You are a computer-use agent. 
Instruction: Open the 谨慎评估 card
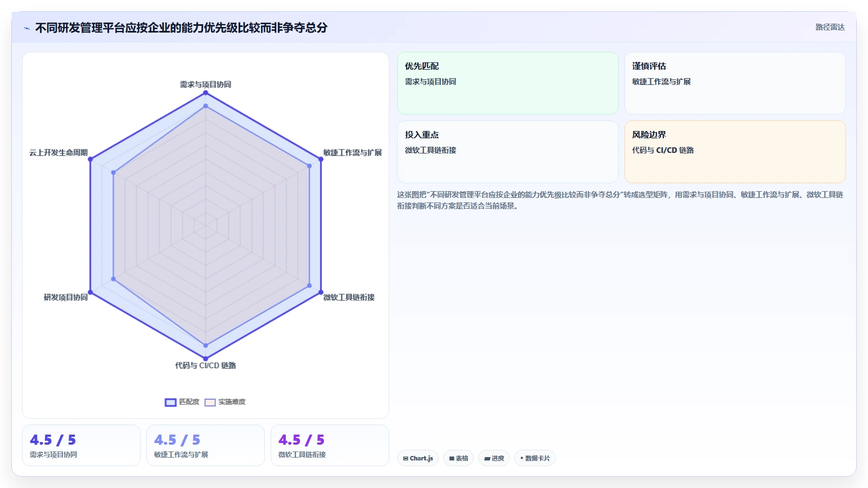point(735,83)
